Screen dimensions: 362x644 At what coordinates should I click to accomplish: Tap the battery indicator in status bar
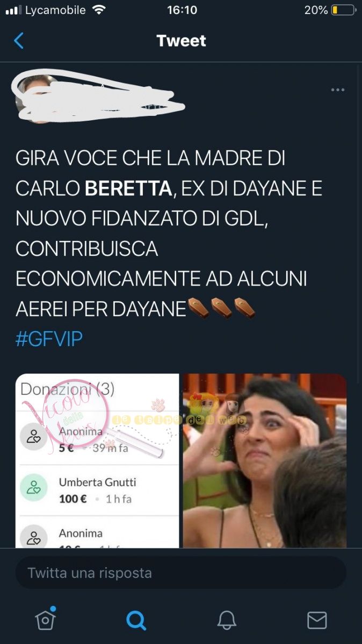(343, 10)
